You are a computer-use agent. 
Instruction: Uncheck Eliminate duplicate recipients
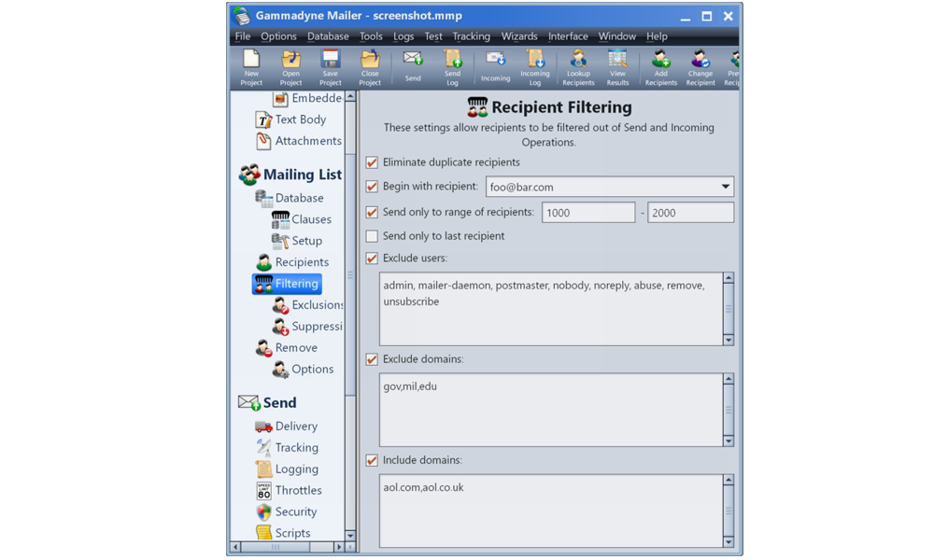pyautogui.click(x=372, y=162)
